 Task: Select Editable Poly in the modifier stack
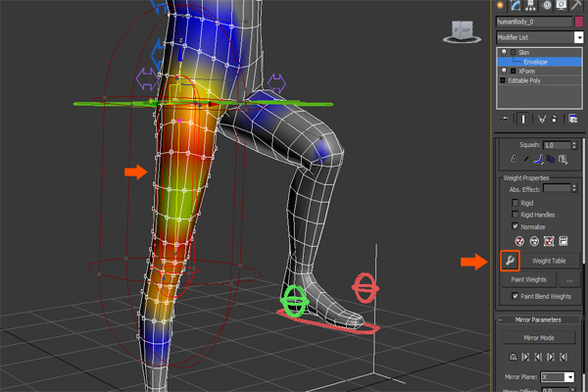524,80
